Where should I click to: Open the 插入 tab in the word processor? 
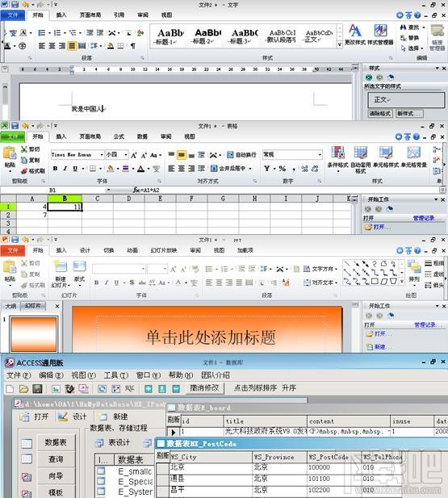pyautogui.click(x=61, y=15)
